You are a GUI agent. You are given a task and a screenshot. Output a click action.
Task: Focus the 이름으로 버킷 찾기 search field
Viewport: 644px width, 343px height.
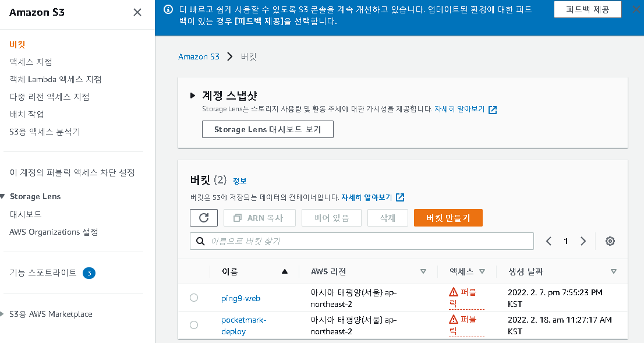pos(362,241)
